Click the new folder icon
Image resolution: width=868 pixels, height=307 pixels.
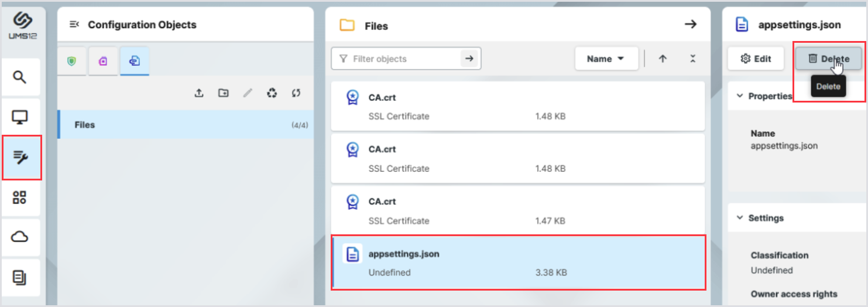pos(223,93)
